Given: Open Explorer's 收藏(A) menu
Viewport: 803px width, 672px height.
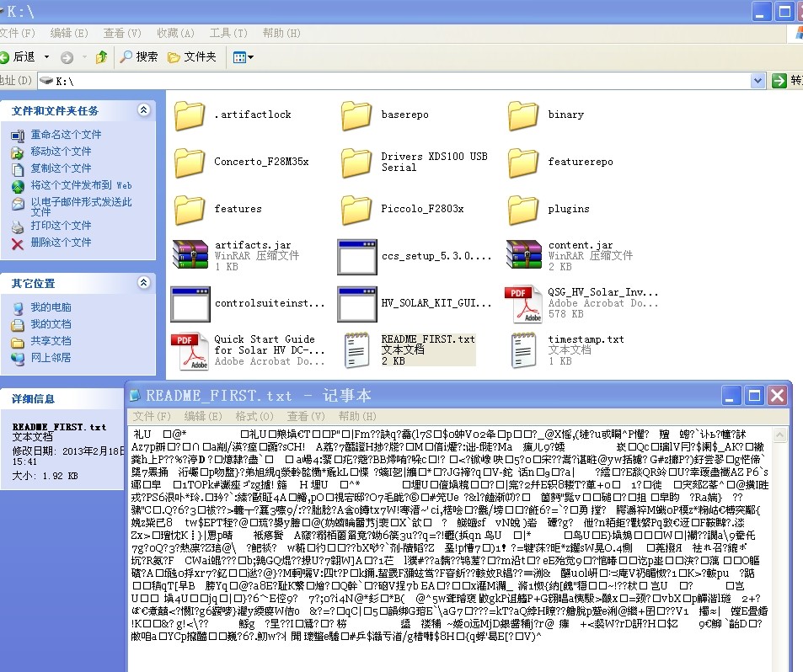Looking at the screenshot, I should tap(175, 34).
